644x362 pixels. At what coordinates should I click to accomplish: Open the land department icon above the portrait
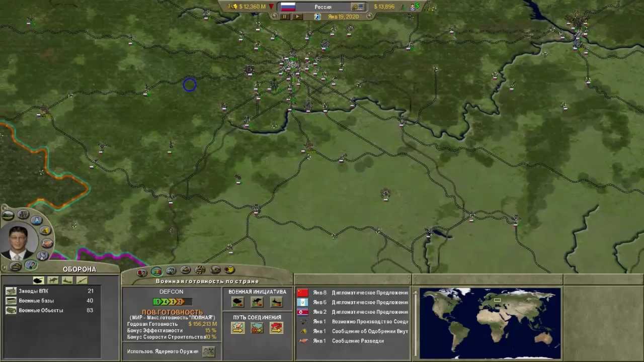tap(8, 216)
